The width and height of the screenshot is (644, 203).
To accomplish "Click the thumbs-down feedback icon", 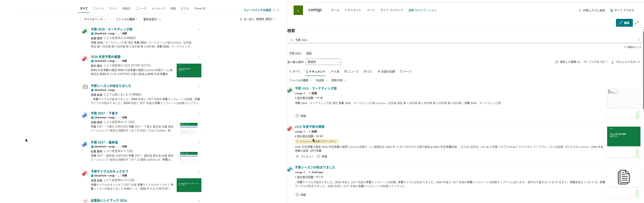I will click(278, 10).
